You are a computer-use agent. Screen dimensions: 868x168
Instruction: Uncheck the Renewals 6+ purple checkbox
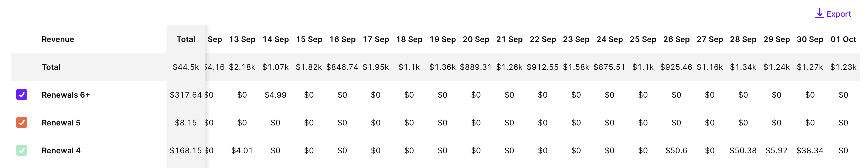pos(21,95)
